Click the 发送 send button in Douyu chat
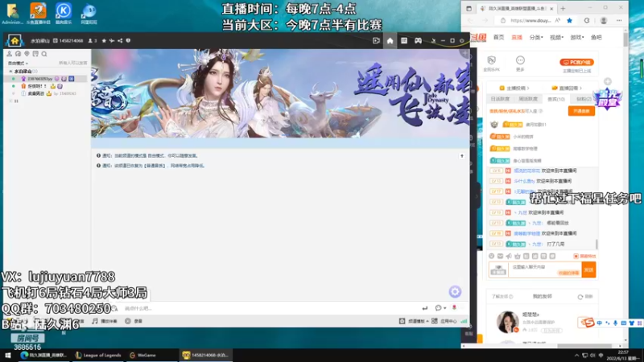The width and height of the screenshot is (644, 362). [588, 269]
